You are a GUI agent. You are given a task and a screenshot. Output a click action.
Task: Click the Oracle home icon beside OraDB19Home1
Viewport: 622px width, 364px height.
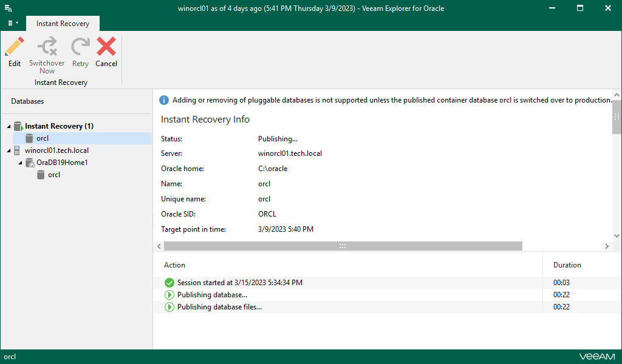30,163
